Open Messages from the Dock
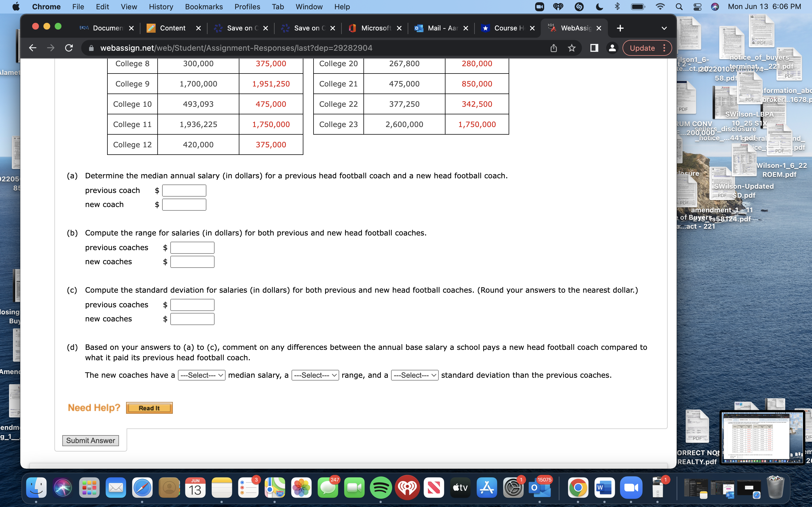This screenshot has height=507, width=812. coord(328,488)
